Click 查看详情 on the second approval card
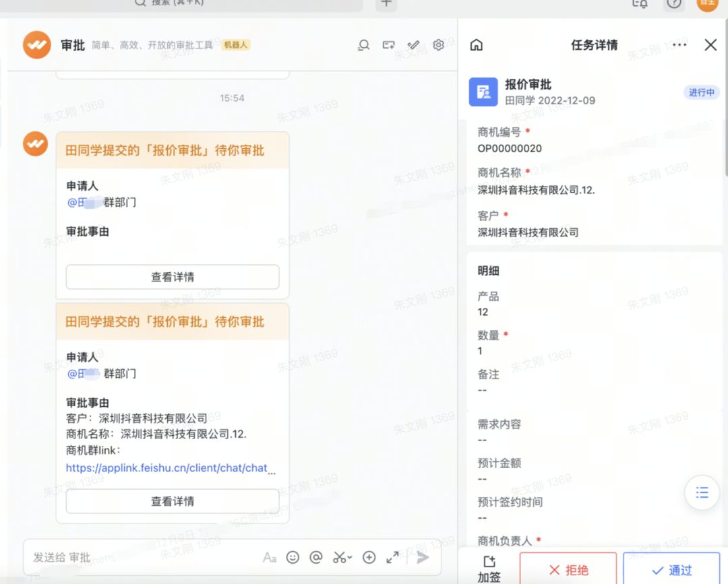728x584 pixels. [x=173, y=501]
